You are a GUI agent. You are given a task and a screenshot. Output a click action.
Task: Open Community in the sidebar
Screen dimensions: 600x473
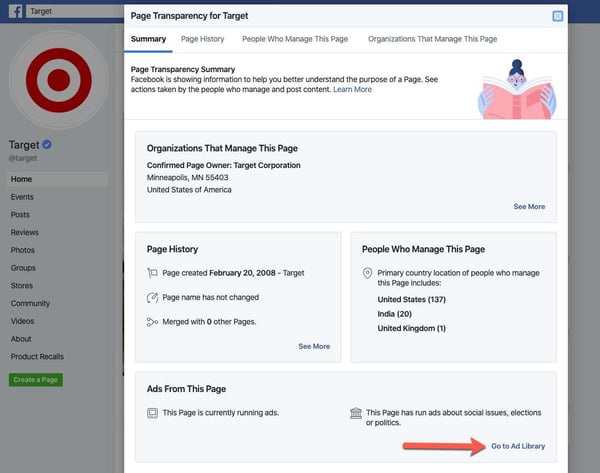click(x=30, y=303)
